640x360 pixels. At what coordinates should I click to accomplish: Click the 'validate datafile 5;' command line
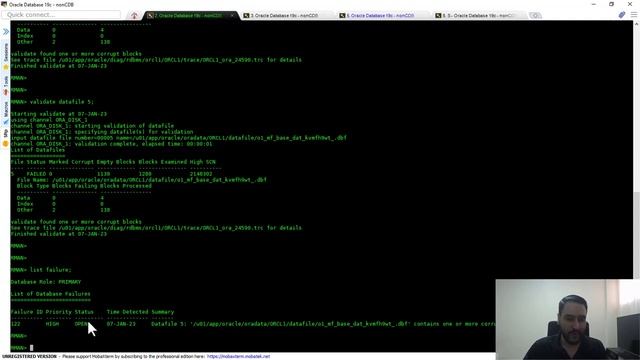52,102
